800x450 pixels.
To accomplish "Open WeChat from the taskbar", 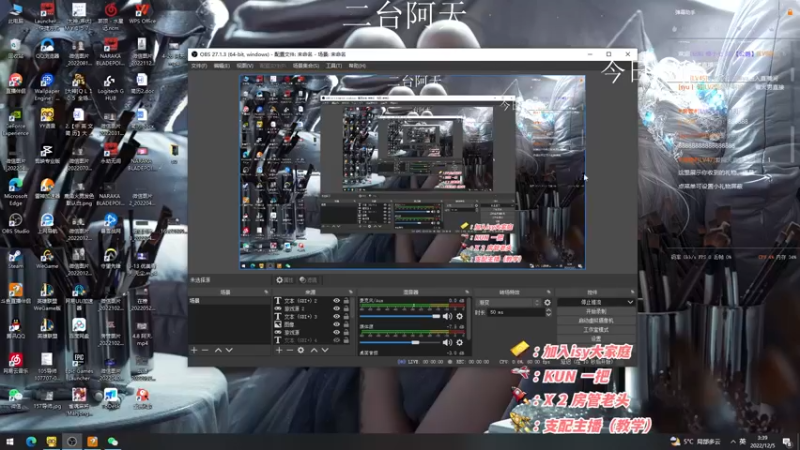I will 112,441.
